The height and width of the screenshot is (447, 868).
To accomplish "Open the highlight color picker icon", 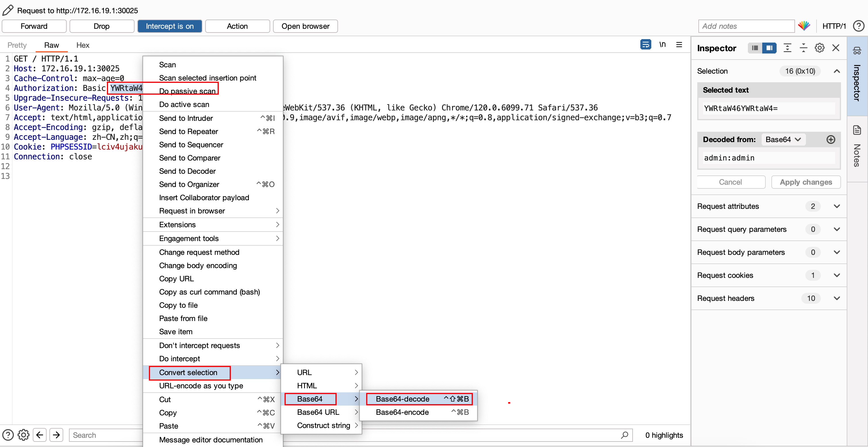I will (804, 26).
